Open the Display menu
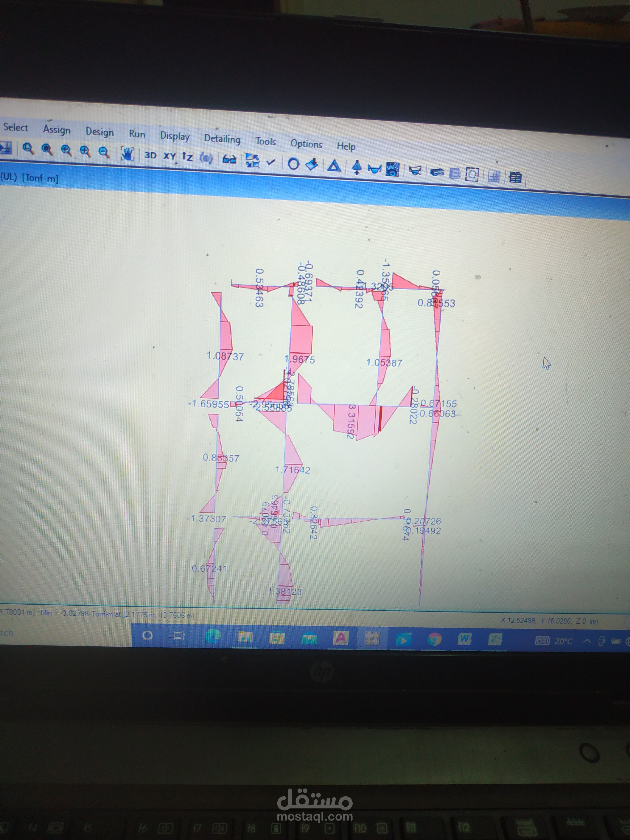The width and height of the screenshot is (630, 840). [x=175, y=136]
